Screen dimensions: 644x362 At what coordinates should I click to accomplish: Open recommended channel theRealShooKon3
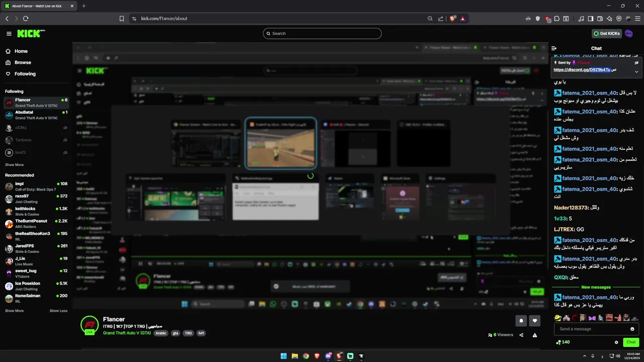(36, 236)
